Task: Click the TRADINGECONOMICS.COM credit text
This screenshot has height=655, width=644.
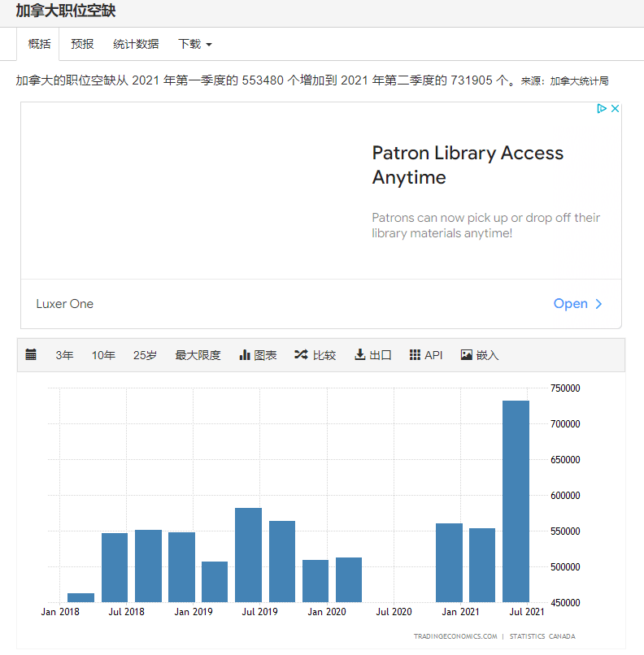Action: click(x=455, y=636)
